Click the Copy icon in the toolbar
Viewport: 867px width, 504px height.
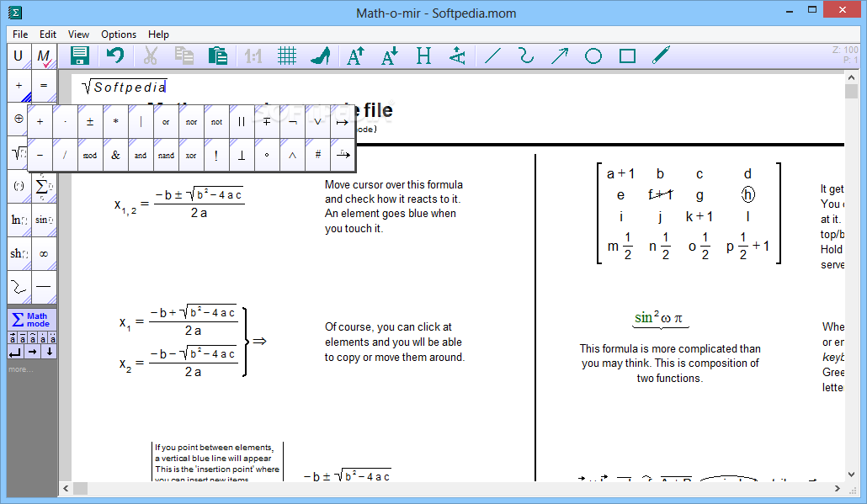[x=184, y=56]
